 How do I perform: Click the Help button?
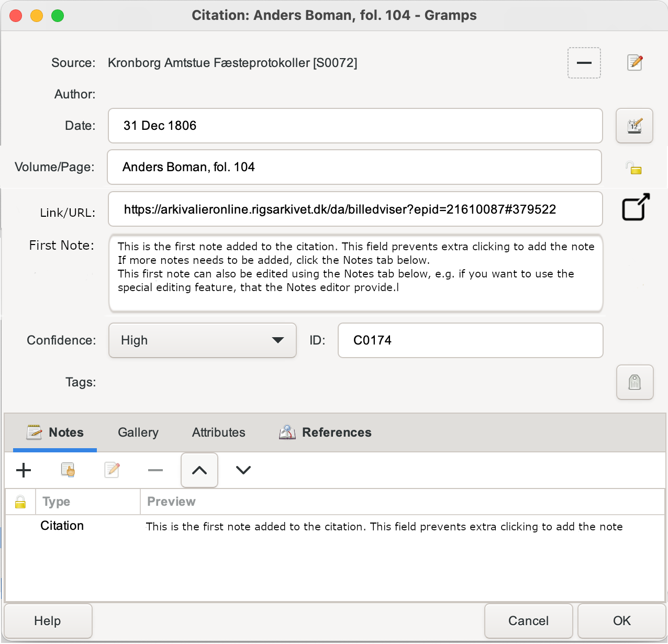coord(48,621)
